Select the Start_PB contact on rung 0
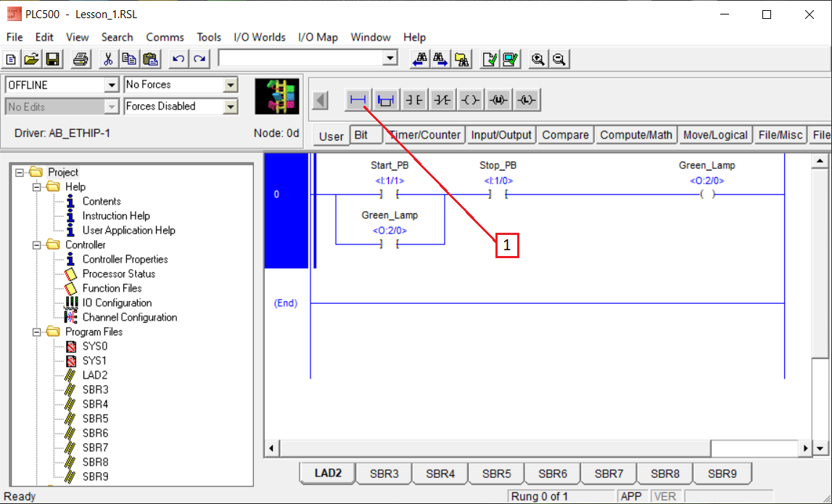Screen dimensions: 832x504 tap(390, 194)
